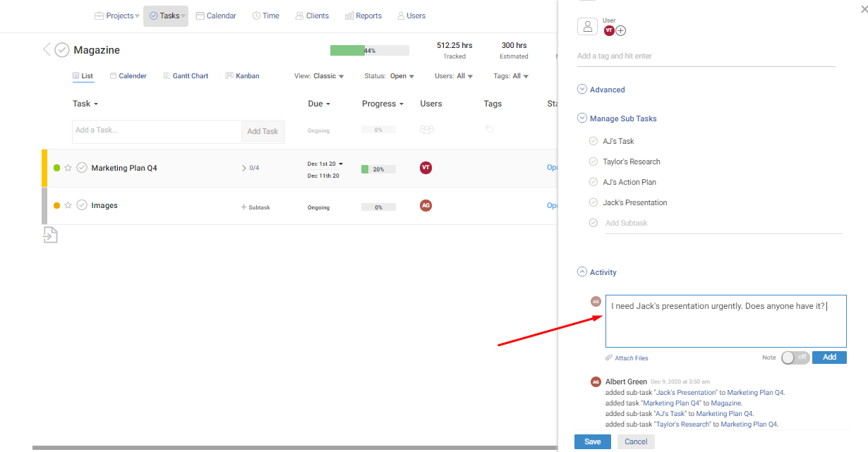
Task: Click Marketing Plan Q4 progress bar
Action: click(x=378, y=169)
